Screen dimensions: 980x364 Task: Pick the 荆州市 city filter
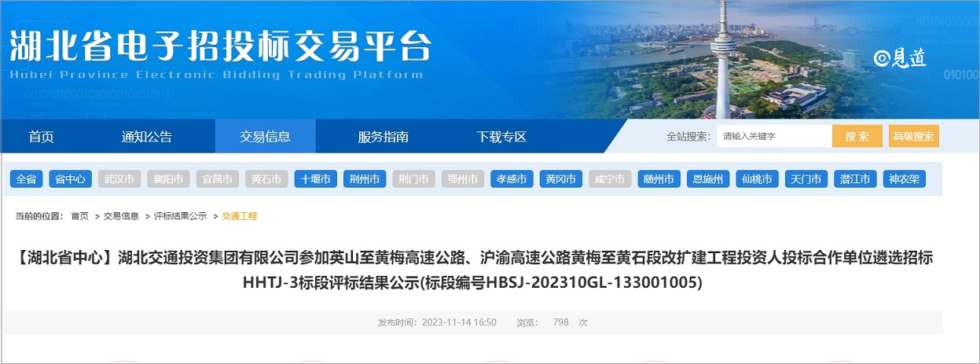click(365, 179)
